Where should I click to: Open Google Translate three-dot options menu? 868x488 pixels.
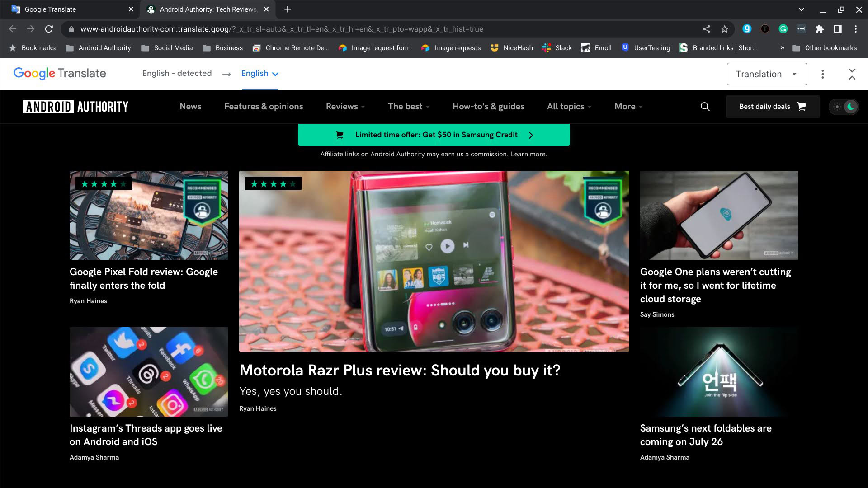pyautogui.click(x=822, y=74)
